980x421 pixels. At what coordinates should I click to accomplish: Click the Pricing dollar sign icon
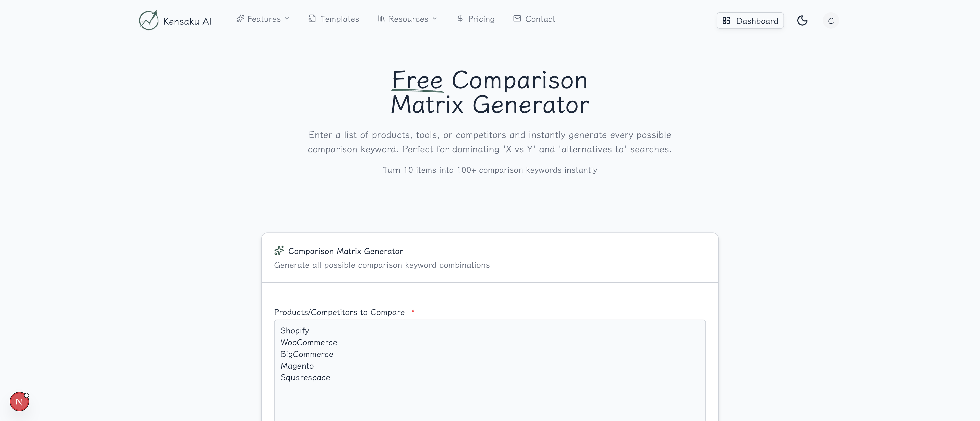click(460, 19)
